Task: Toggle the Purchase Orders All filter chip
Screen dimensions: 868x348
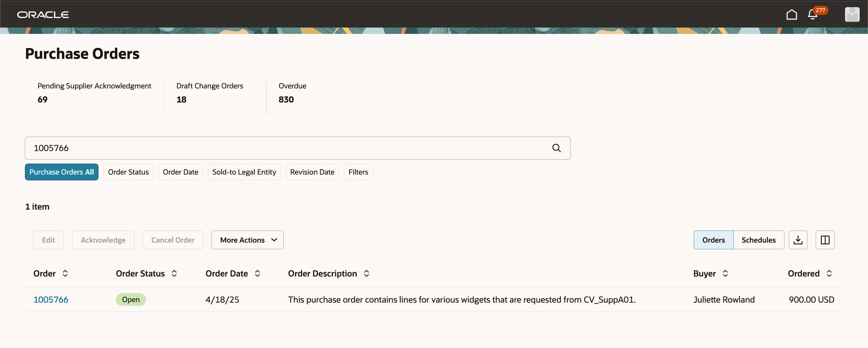Action: [61, 172]
